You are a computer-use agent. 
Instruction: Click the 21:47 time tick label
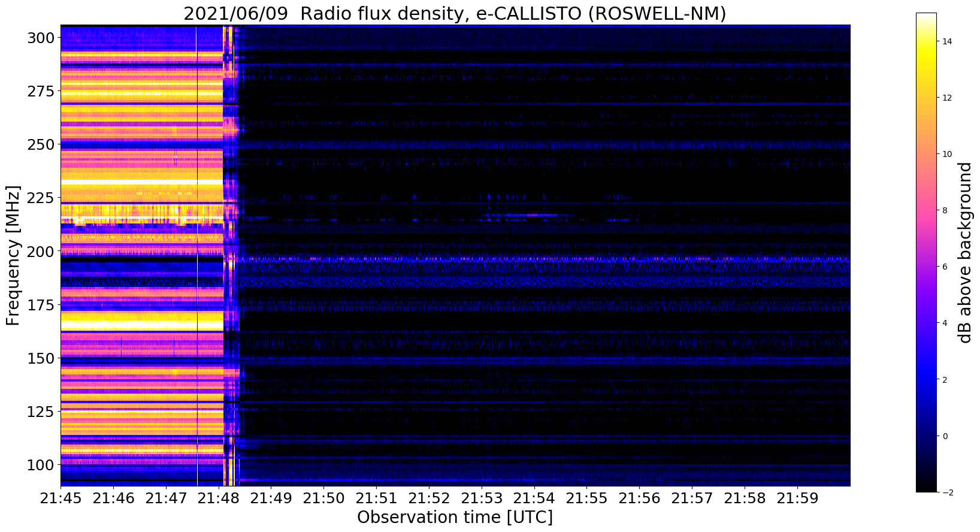click(166, 498)
